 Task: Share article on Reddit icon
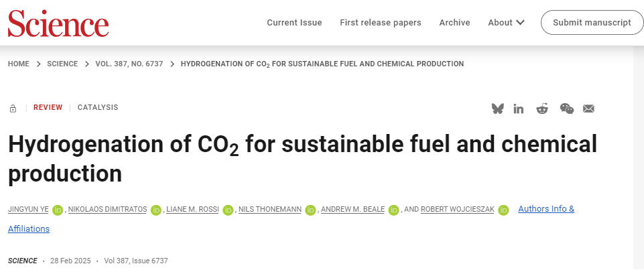pyautogui.click(x=542, y=109)
